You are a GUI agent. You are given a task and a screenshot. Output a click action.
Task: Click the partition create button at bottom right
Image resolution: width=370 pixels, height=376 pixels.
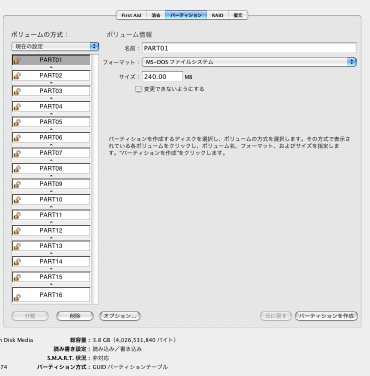click(x=326, y=316)
